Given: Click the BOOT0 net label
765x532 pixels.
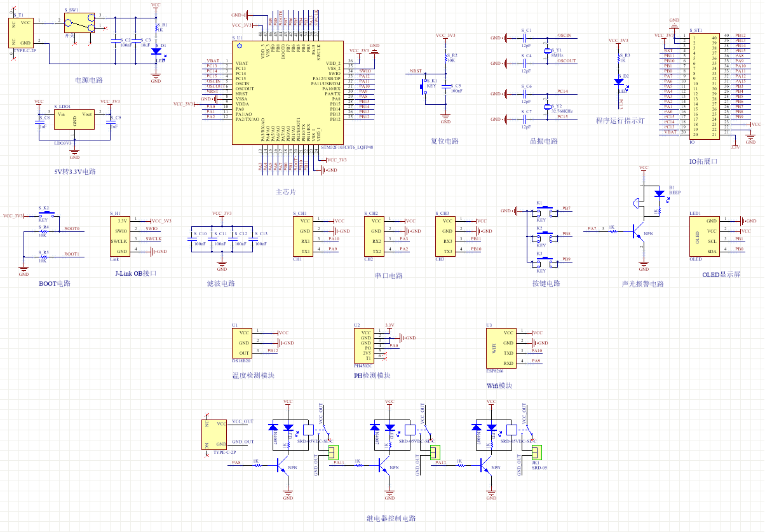Looking at the screenshot, I should click(x=72, y=228).
